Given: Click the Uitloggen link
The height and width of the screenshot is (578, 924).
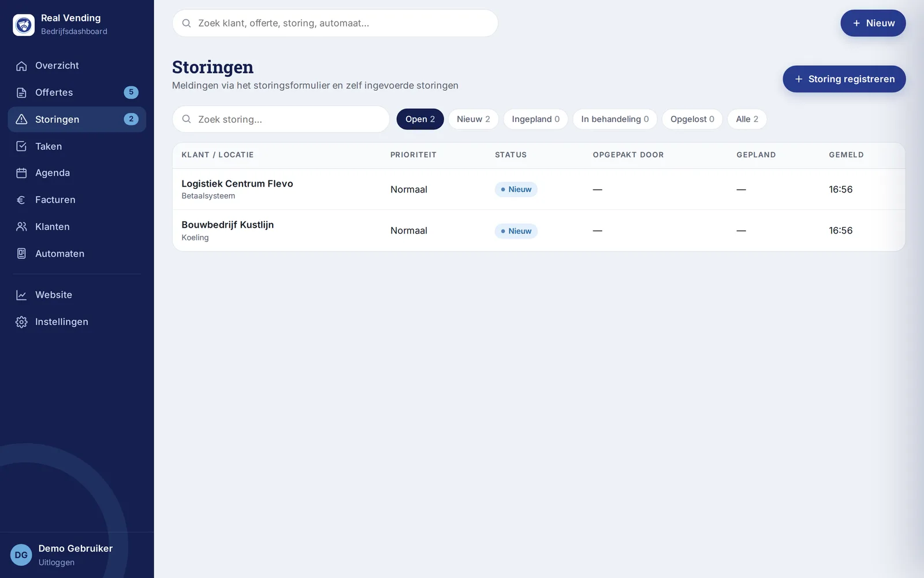Looking at the screenshot, I should coord(57,562).
